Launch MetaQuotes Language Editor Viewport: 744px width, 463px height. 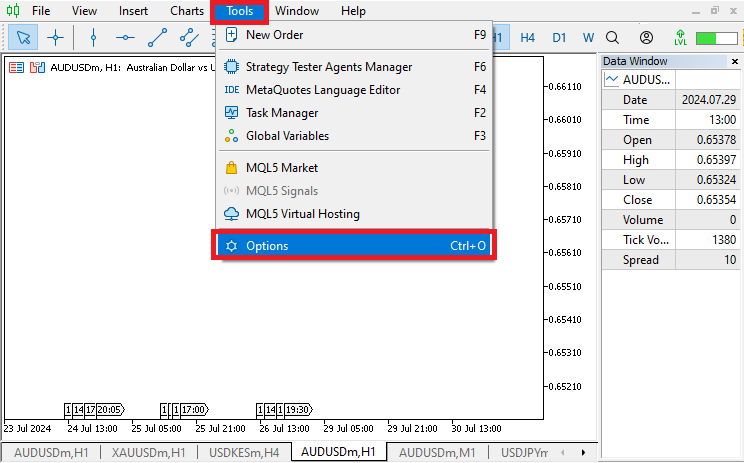(x=353, y=90)
